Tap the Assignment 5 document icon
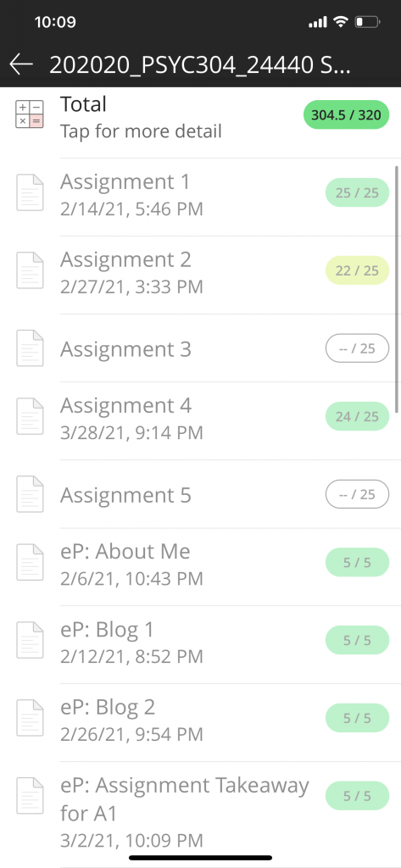Viewport: 401px width, 868px height. [30, 494]
